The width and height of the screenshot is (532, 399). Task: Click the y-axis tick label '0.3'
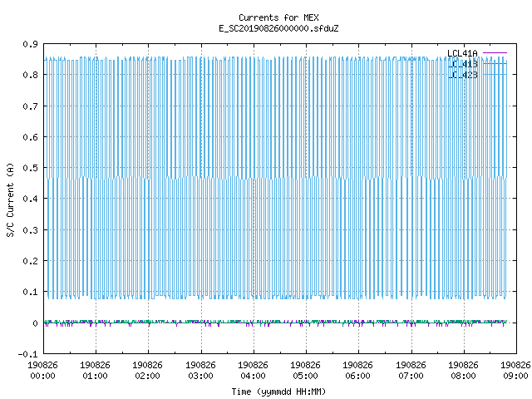tap(30, 230)
